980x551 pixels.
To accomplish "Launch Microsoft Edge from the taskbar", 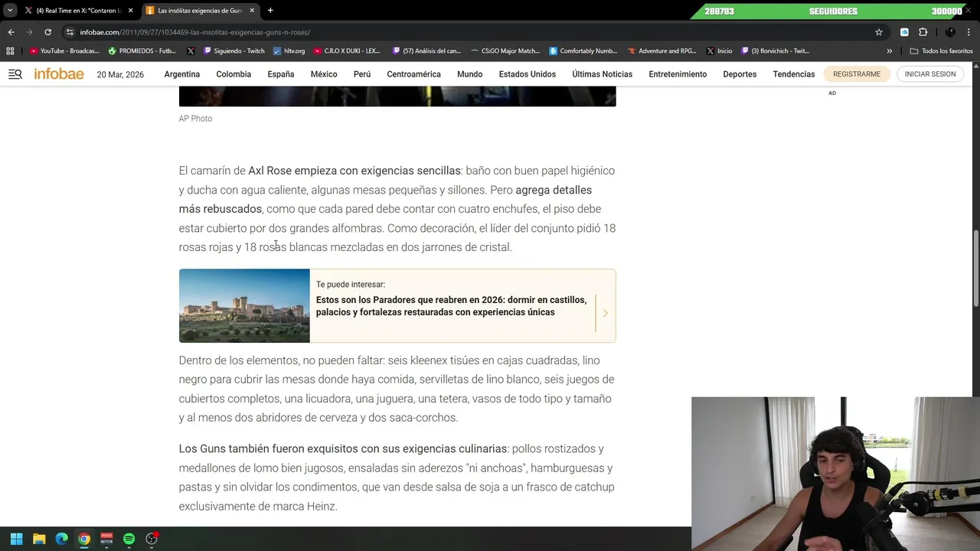I will point(61,539).
